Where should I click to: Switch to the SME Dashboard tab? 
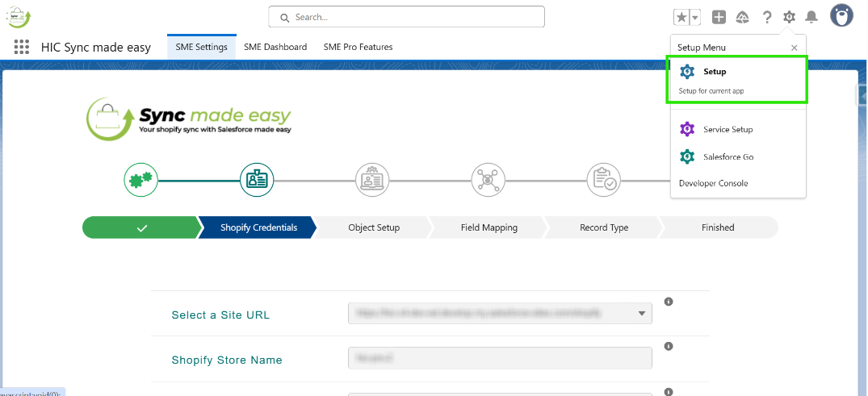pos(275,47)
